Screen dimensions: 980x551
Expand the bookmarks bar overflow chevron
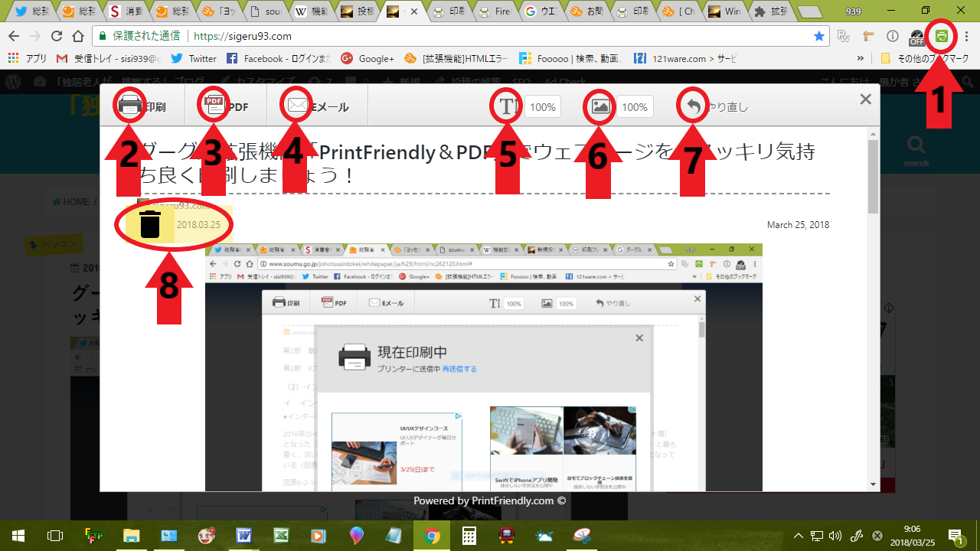861,58
